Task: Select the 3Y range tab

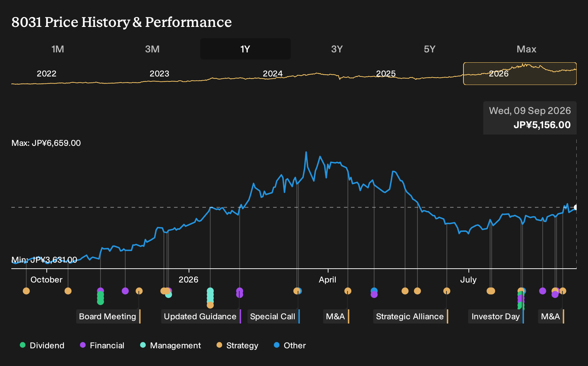Action: pos(337,49)
